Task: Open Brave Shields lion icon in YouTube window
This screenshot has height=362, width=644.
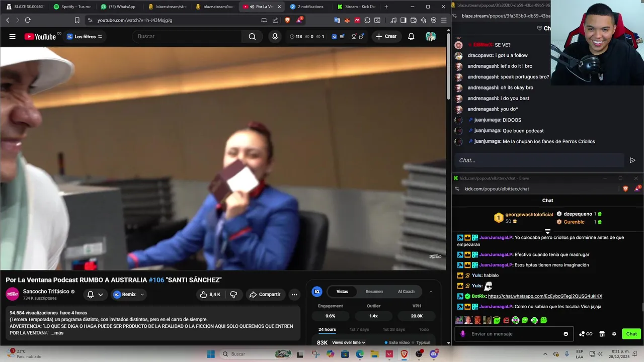Action: pyautogui.click(x=287, y=20)
